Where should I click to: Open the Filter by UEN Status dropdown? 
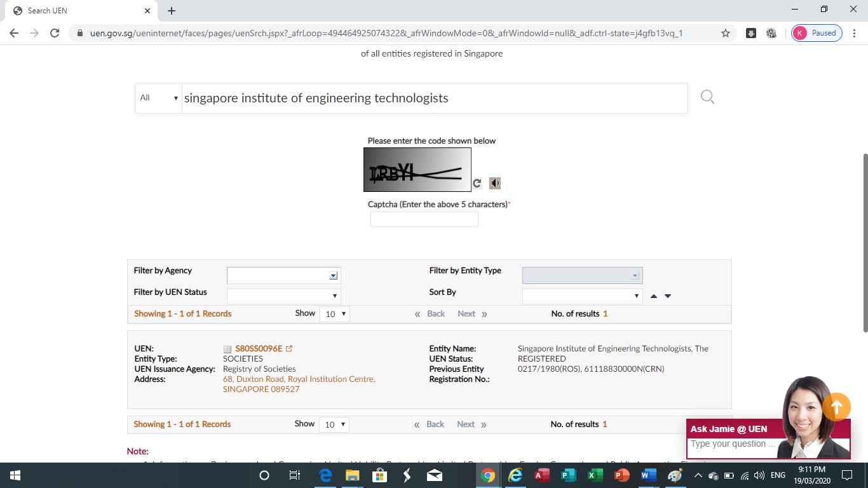pos(284,296)
